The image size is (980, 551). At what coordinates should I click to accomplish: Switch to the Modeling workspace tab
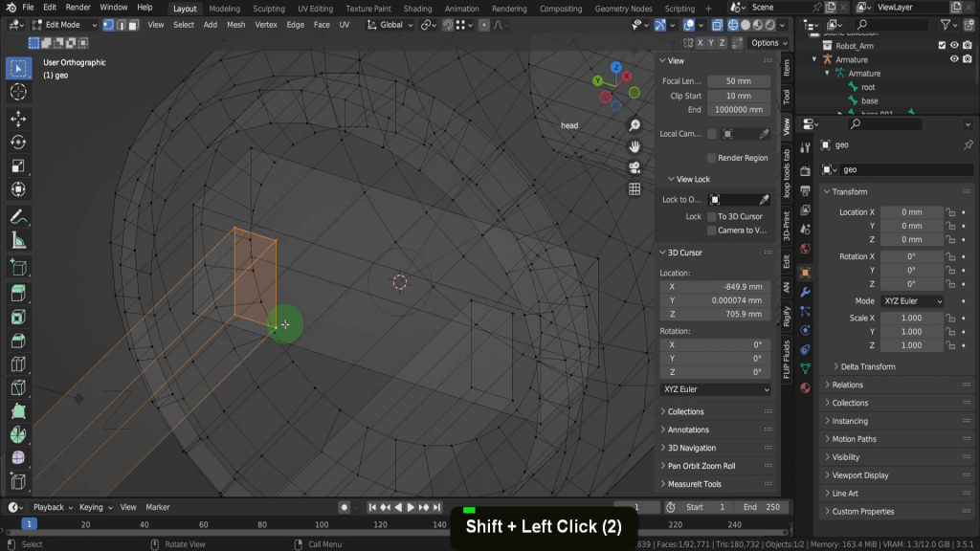point(224,9)
